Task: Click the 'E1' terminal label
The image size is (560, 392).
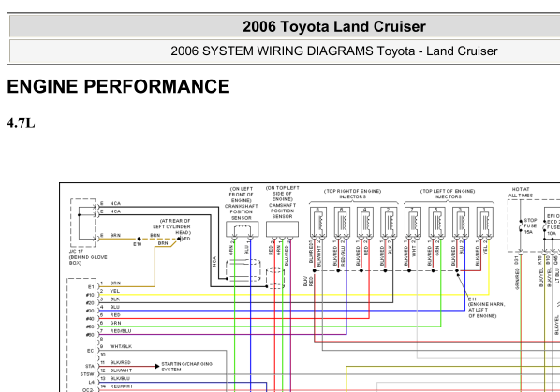Action: (91, 287)
